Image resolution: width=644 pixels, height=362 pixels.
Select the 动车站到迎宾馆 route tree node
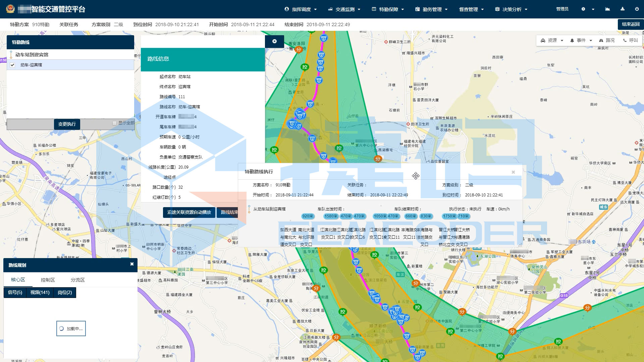(32, 55)
